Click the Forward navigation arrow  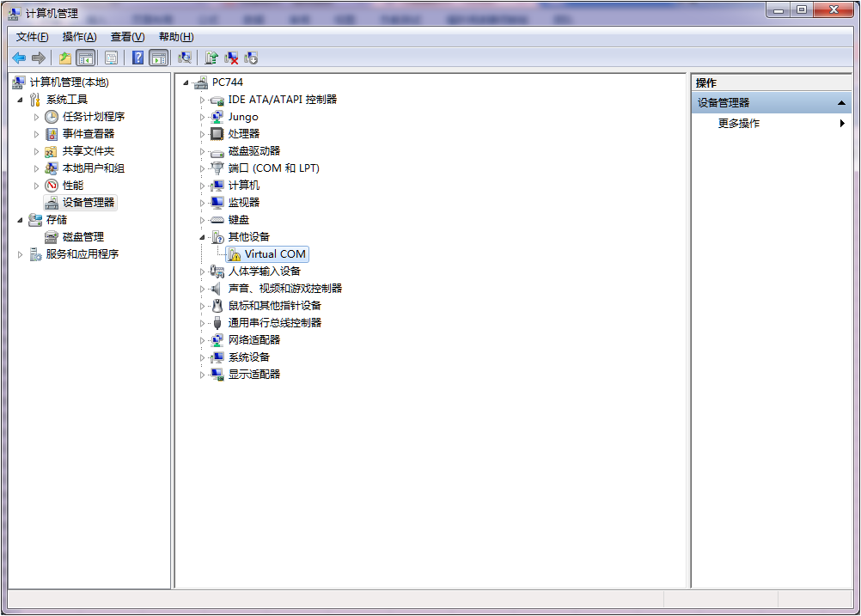37,57
